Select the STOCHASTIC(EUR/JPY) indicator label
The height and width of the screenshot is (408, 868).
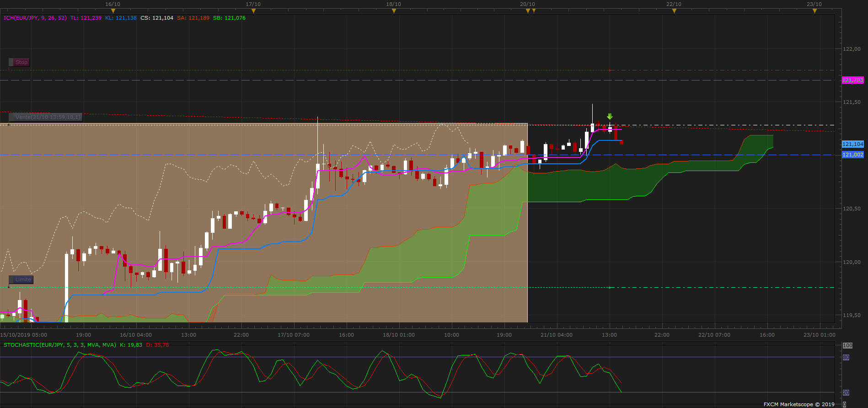pyautogui.click(x=60, y=345)
